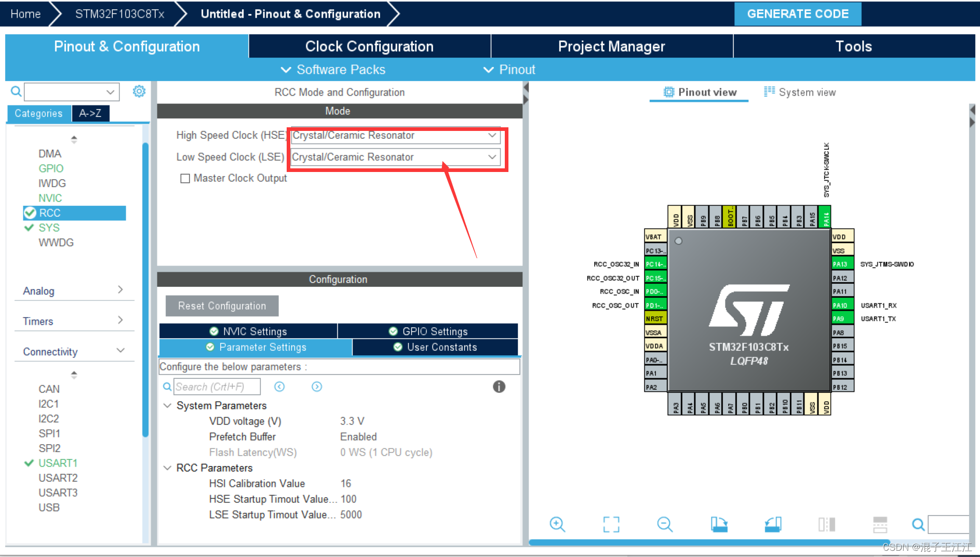The image size is (980, 557).
Task: Click the zoom out magnifier icon
Action: tap(665, 524)
